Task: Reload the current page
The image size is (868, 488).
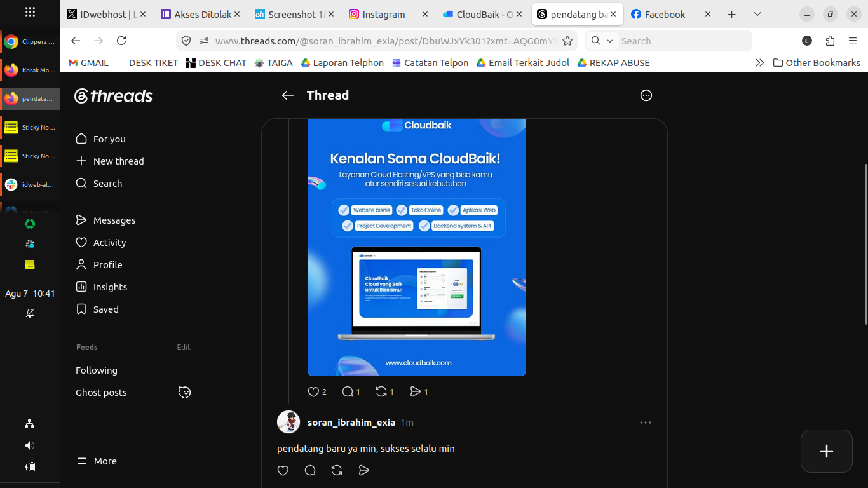Action: pos(121,41)
